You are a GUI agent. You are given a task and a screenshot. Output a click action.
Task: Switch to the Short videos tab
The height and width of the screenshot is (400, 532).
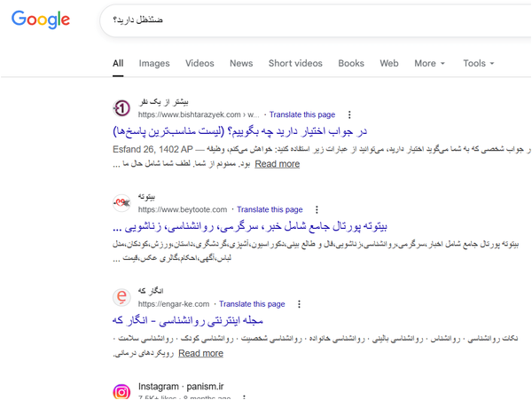tap(295, 64)
